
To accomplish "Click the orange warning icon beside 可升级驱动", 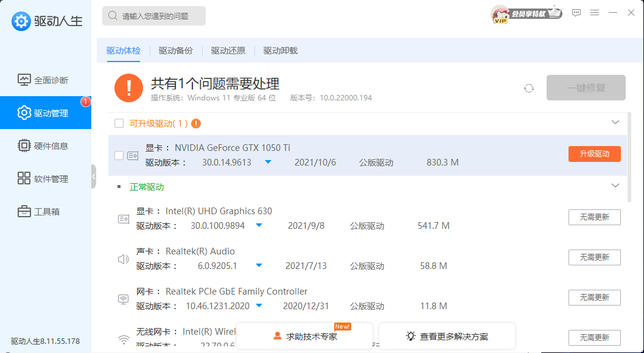I will tap(196, 124).
